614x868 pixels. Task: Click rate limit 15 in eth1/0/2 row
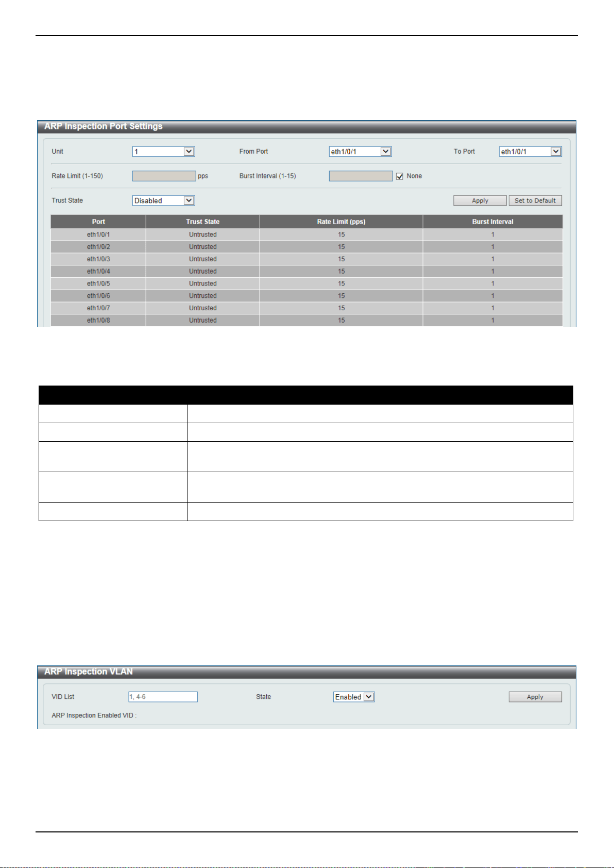342,247
